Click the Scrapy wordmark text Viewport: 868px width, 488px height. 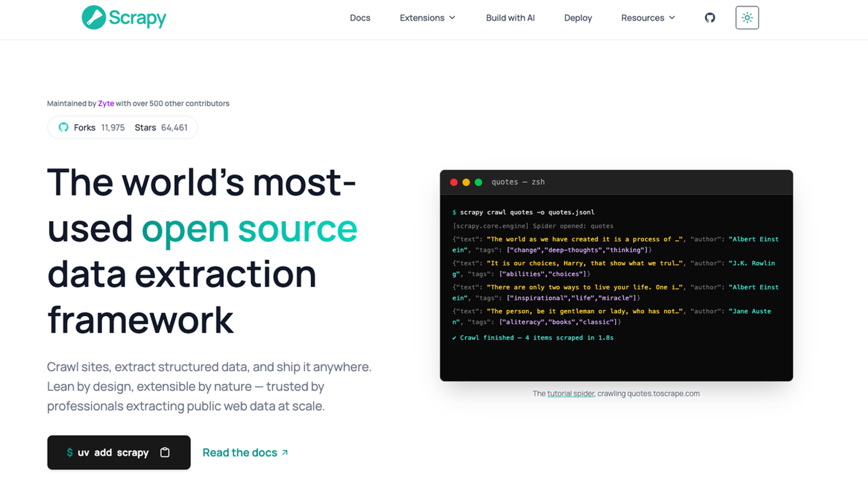[x=137, y=18]
